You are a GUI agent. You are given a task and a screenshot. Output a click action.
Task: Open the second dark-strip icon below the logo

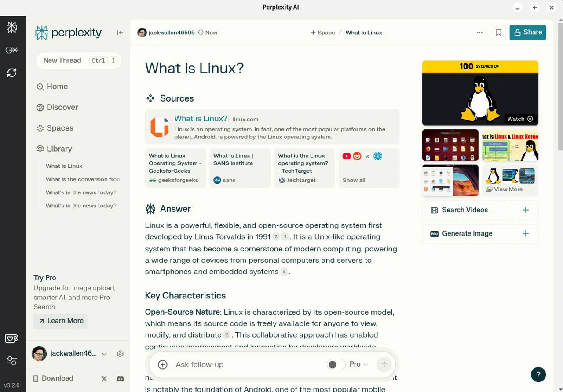12,50
